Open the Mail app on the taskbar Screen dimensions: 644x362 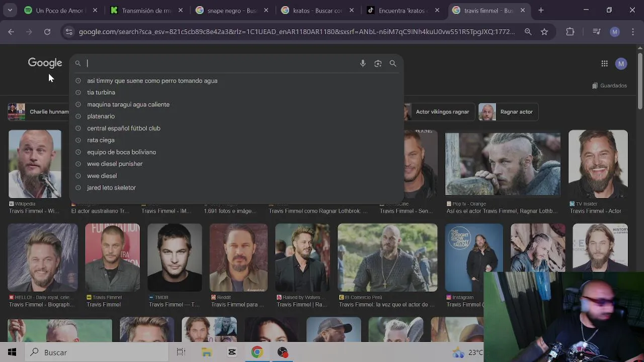pos(232,352)
